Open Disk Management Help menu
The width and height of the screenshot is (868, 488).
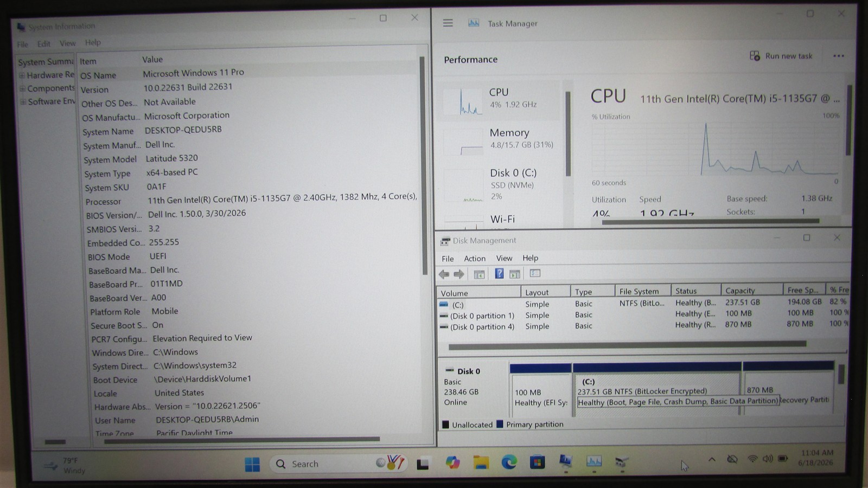coord(530,258)
